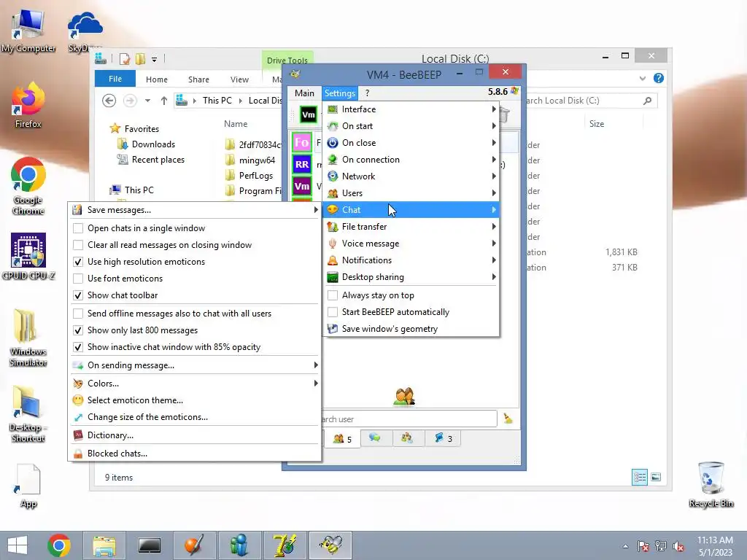This screenshot has width=747, height=560.
Task: Click the On sending message icon
Action: pos(77,365)
